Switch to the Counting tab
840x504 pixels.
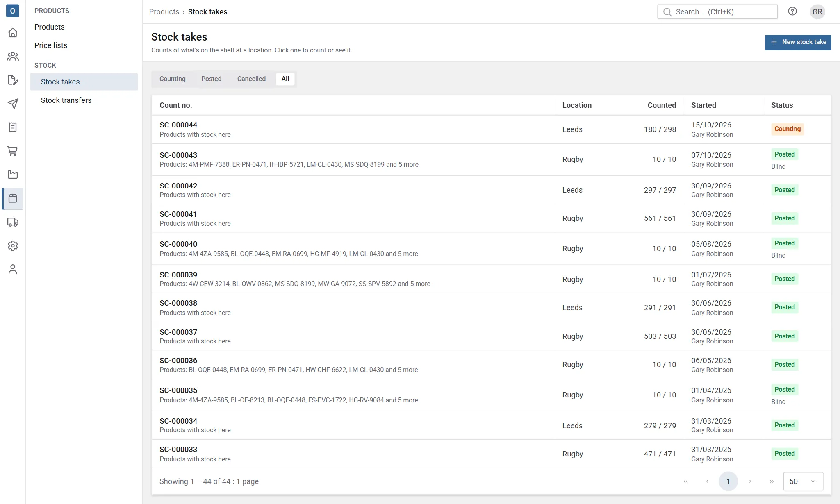point(172,79)
